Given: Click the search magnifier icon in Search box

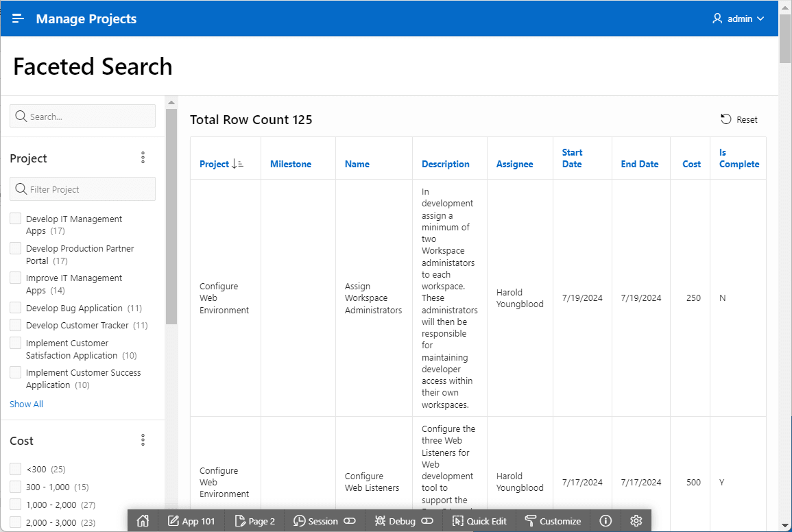Looking at the screenshot, I should pos(21,116).
